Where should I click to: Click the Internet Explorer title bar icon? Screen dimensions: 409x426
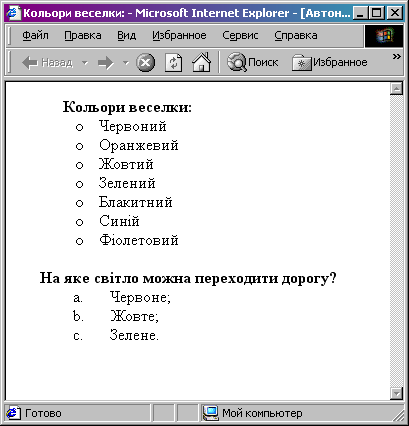(x=13, y=13)
